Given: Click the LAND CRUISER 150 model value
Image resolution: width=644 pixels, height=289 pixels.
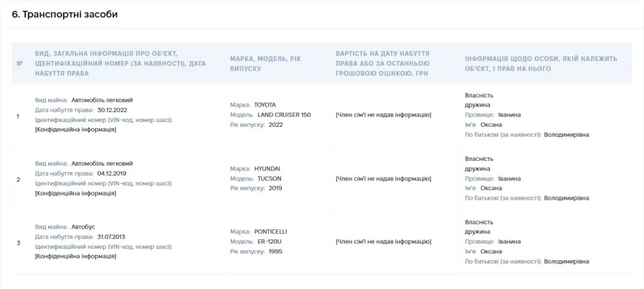Looking at the screenshot, I should [284, 115].
